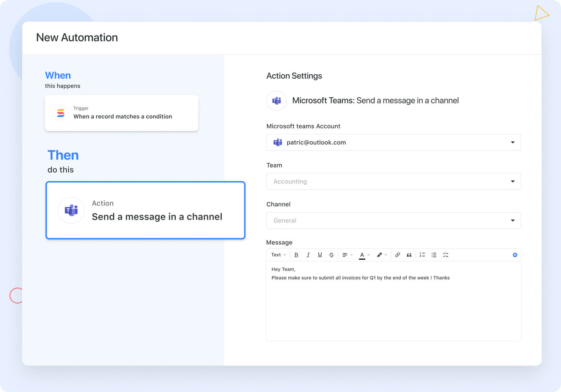The width and height of the screenshot is (561, 392).
Task: Insert a link into the message
Action: 398,255
